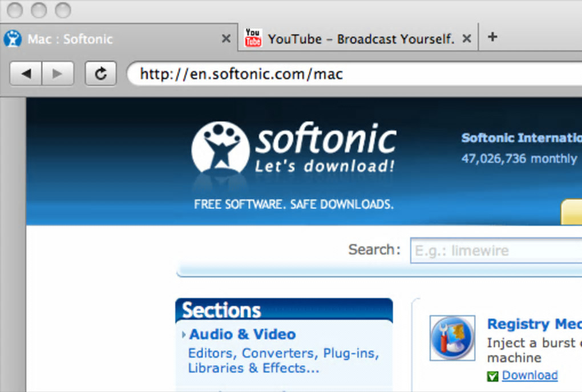This screenshot has width=582, height=392.
Task: Click the 47,026,736 monthly text
Action: (519, 159)
